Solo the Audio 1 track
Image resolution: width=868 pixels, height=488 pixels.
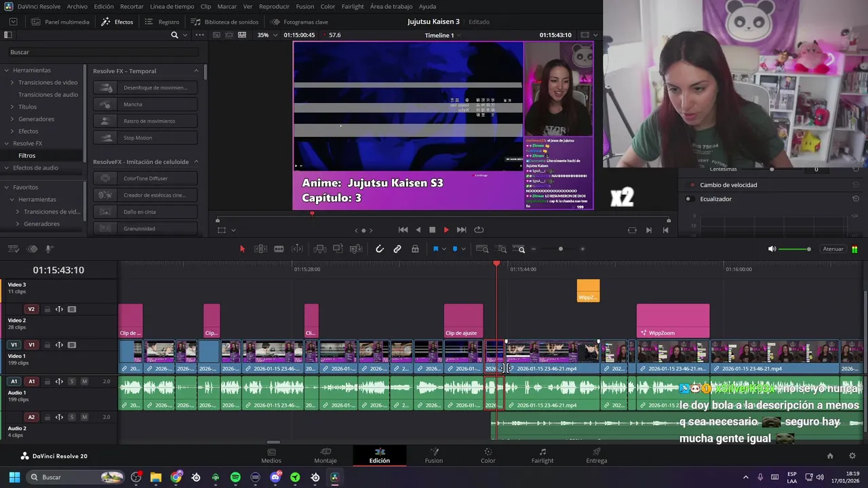[x=71, y=382]
